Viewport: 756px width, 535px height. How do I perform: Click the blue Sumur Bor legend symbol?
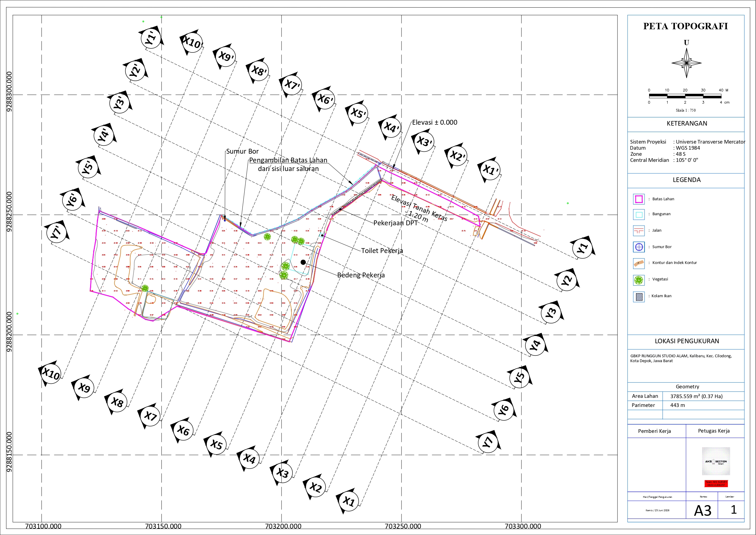tap(639, 247)
